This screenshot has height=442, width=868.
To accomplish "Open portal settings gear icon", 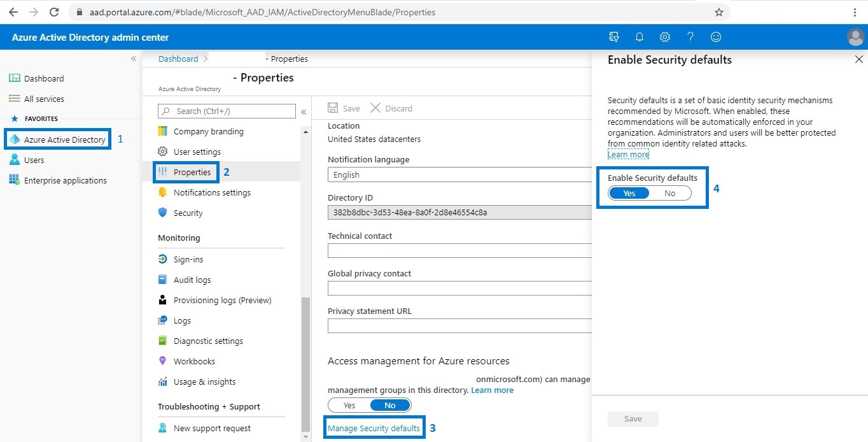I will pyautogui.click(x=665, y=37).
